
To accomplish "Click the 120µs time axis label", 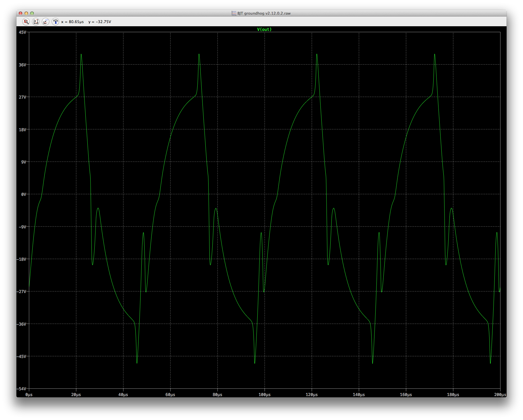I will [x=312, y=395].
